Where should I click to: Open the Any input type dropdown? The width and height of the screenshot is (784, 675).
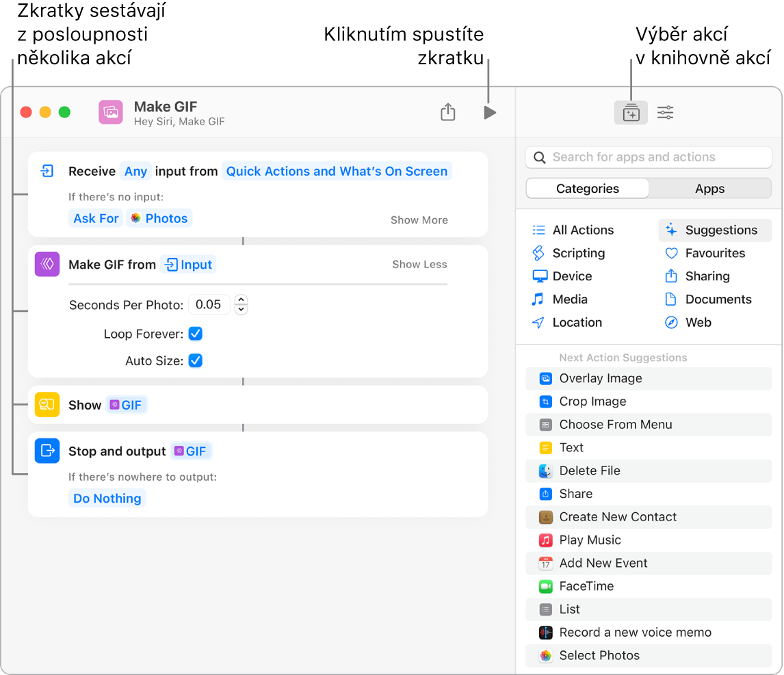[x=135, y=171]
